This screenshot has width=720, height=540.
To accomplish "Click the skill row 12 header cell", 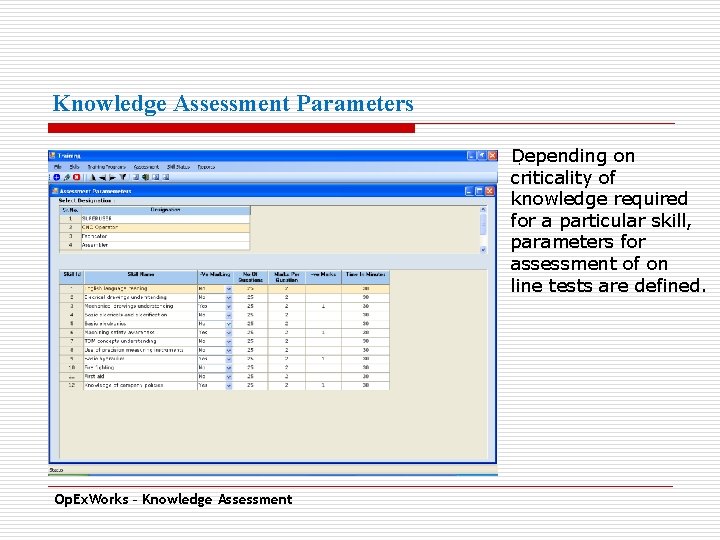I will pos(72,386).
